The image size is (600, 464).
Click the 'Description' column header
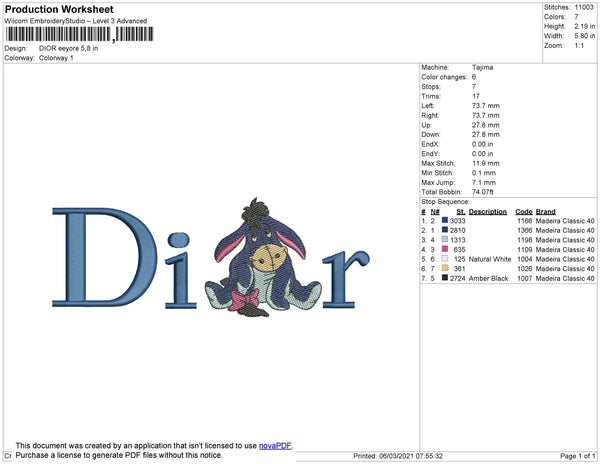coord(488,212)
